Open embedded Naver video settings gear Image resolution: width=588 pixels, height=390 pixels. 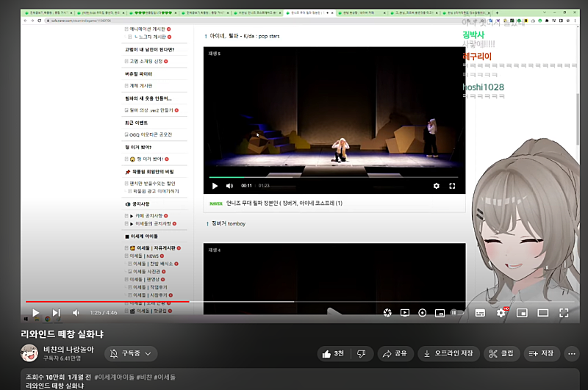(436, 186)
